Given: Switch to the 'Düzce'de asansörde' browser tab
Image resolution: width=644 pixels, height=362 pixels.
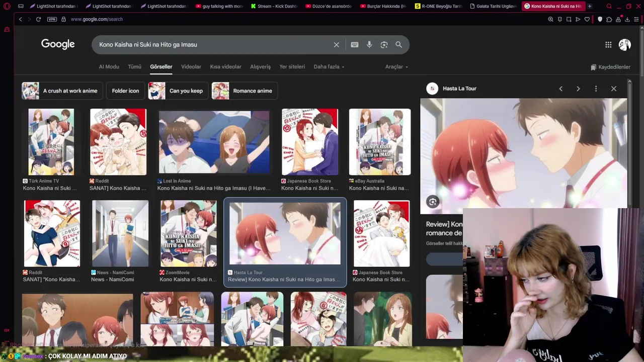Looking at the screenshot, I should click(x=329, y=6).
